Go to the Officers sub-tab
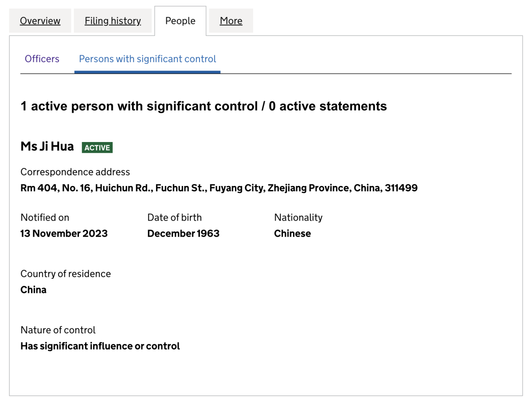Image resolution: width=532 pixels, height=403 pixels. pyautogui.click(x=42, y=59)
